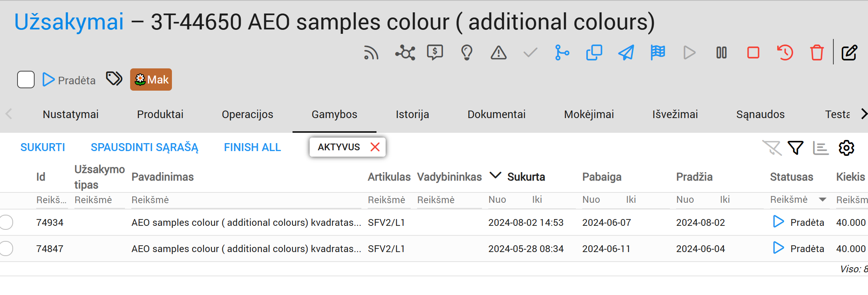Remove the AKTYVUS filter chip

pyautogui.click(x=375, y=147)
